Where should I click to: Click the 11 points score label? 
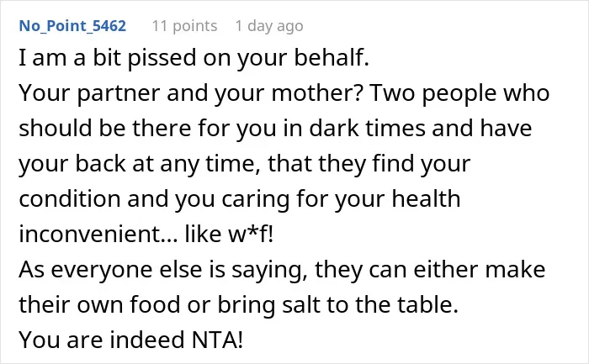(184, 26)
